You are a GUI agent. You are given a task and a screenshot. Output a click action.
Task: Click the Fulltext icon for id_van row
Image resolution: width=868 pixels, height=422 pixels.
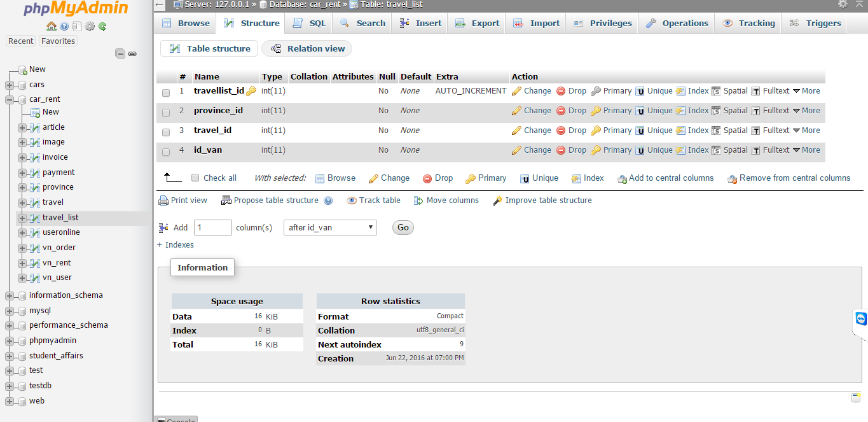point(755,150)
